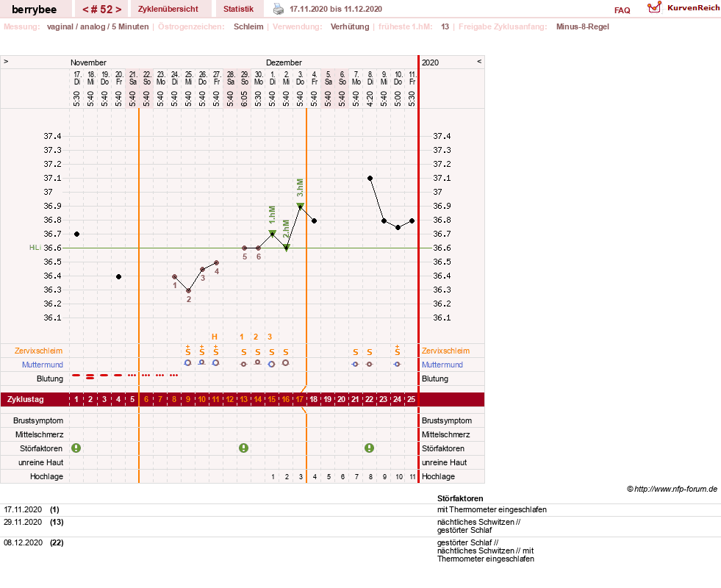The height and width of the screenshot is (588, 721).
Task: Click the Zervixschleim S+ symbol on cycle day 9
Action: click(x=187, y=351)
